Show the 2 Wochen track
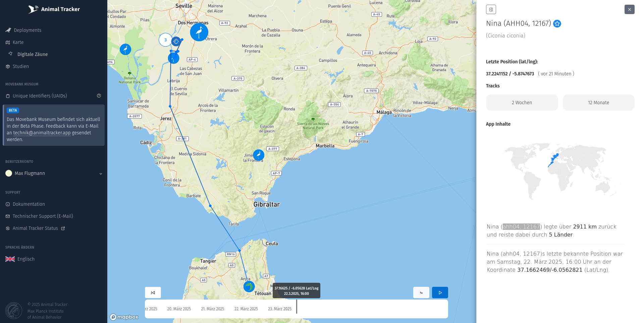Image resolution: width=644 pixels, height=323 pixels. tap(522, 103)
